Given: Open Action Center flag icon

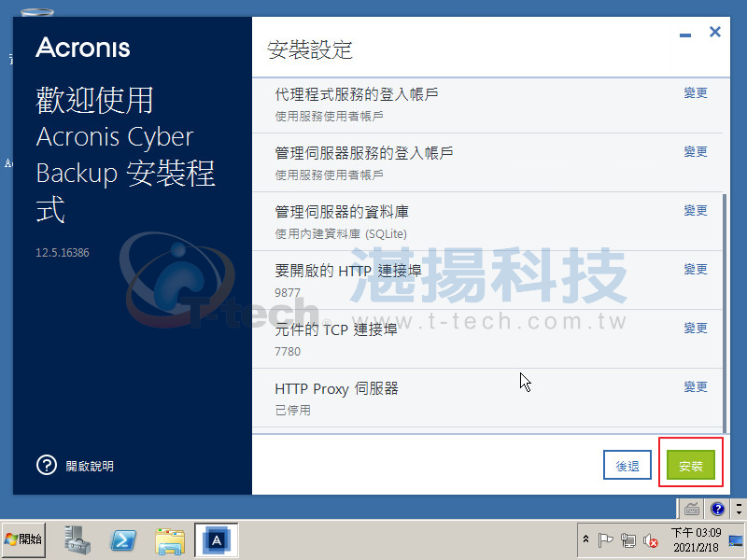Looking at the screenshot, I should tap(605, 540).
